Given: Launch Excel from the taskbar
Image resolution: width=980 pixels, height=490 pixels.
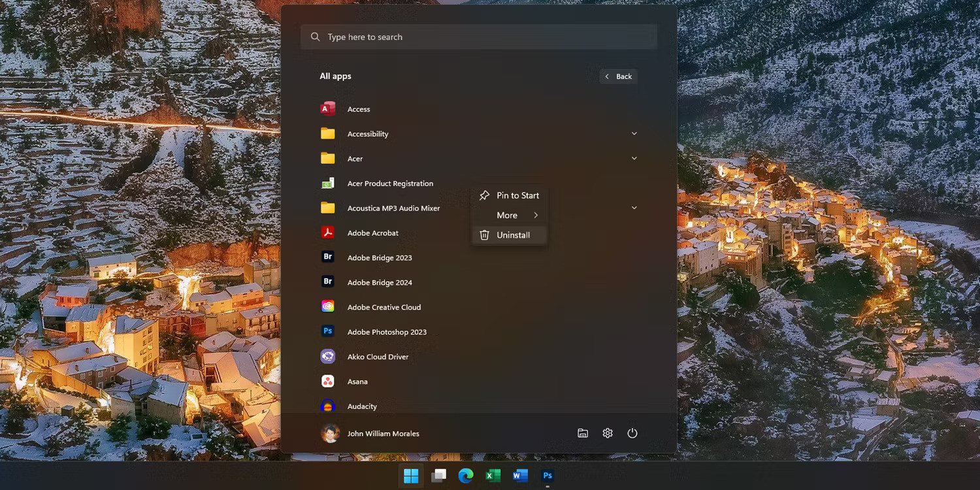Looking at the screenshot, I should point(493,476).
